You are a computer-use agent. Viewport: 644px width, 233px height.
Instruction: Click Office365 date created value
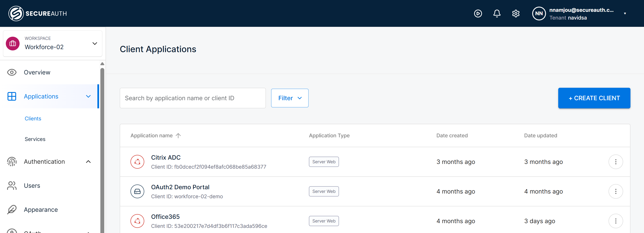tap(455, 221)
